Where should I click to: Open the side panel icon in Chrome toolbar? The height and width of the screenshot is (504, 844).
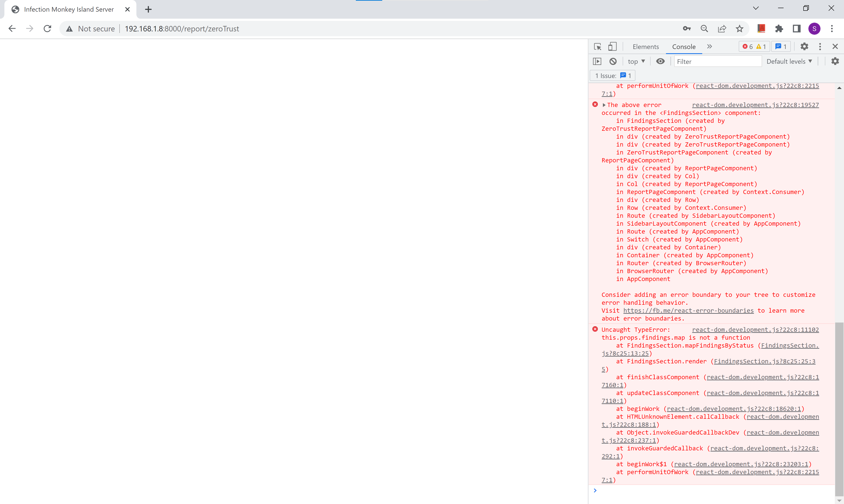click(x=796, y=29)
